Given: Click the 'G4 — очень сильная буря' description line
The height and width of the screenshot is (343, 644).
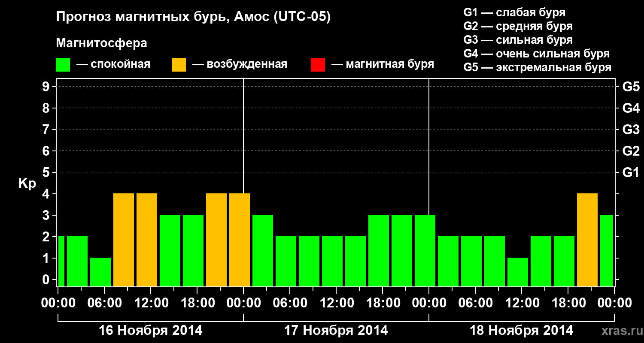Looking at the screenshot, I should 537,54.
